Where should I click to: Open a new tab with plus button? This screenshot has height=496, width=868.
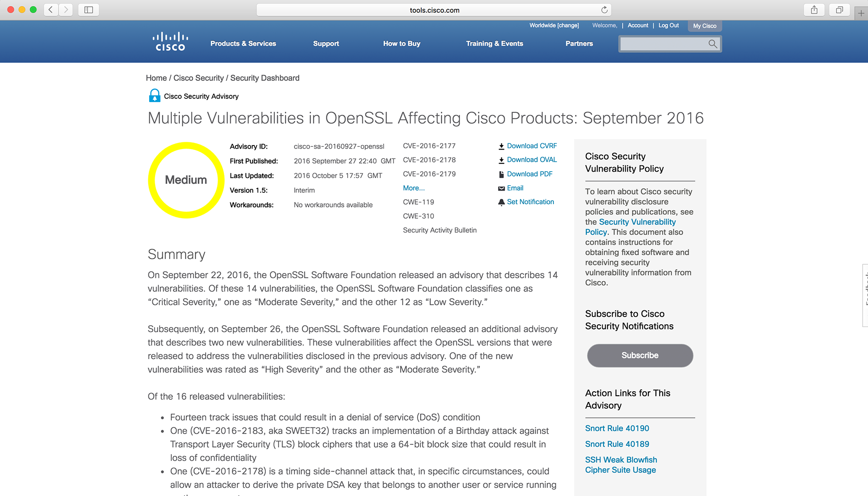click(861, 13)
